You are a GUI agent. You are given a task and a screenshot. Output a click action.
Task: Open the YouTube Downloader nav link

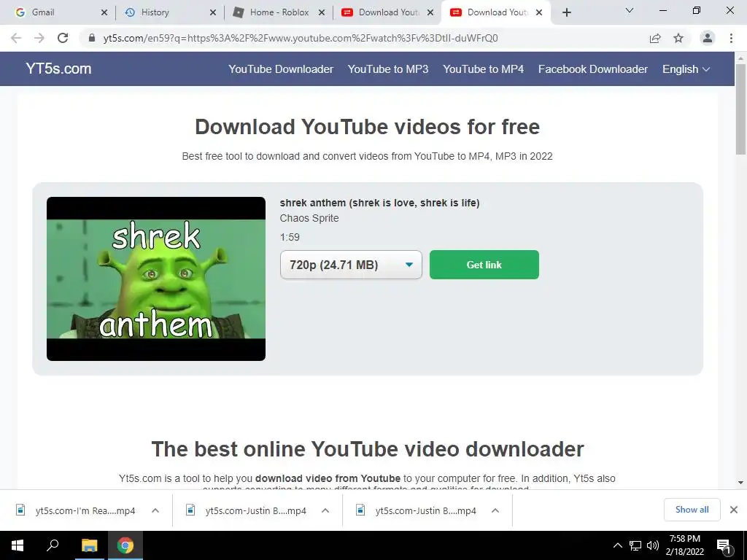click(x=281, y=69)
